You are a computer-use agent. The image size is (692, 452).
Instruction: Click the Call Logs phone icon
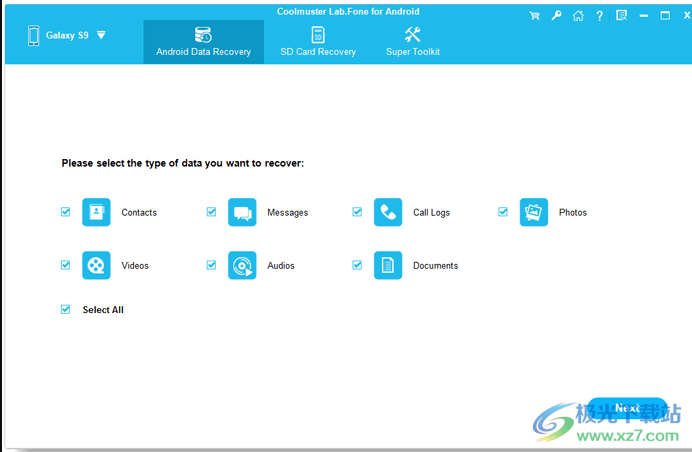[x=388, y=212]
